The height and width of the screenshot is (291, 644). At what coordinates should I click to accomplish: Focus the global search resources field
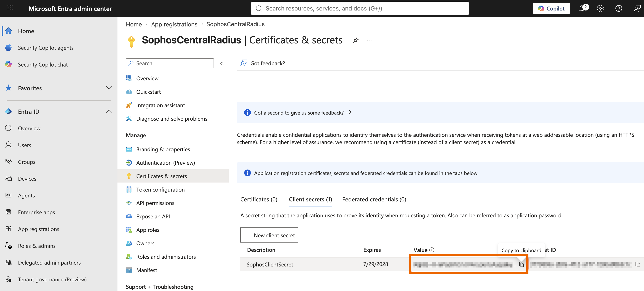point(360,9)
